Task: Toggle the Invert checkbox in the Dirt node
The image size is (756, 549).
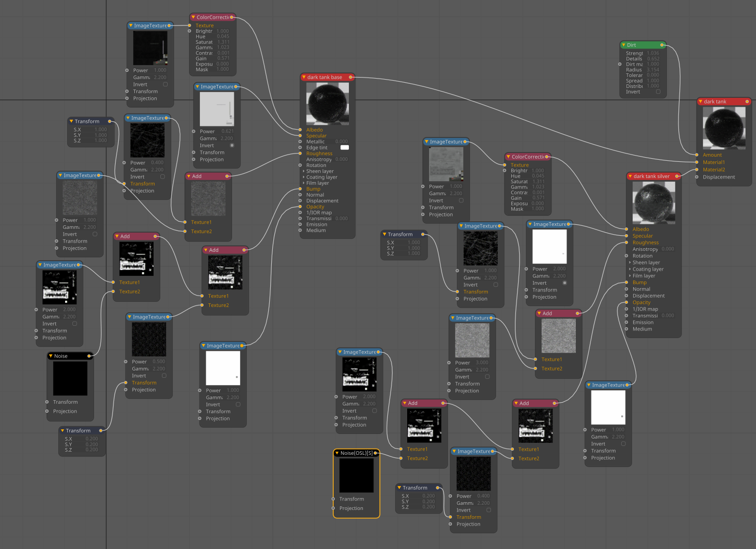Action: [x=658, y=92]
